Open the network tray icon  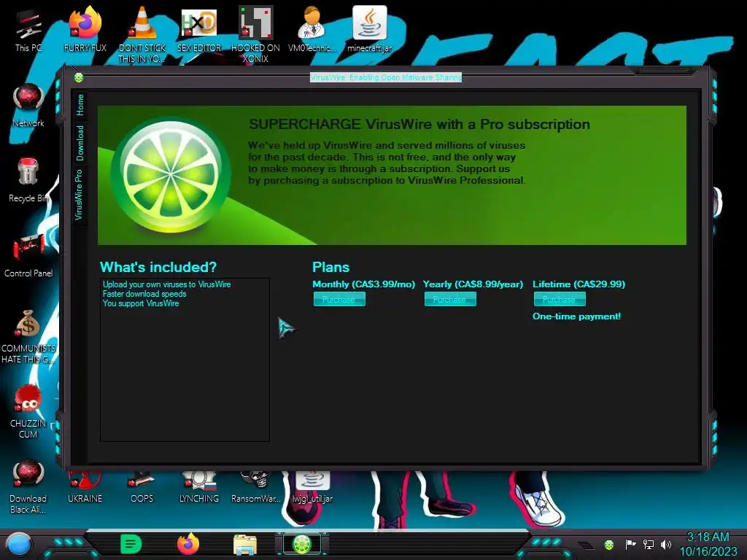click(x=648, y=544)
